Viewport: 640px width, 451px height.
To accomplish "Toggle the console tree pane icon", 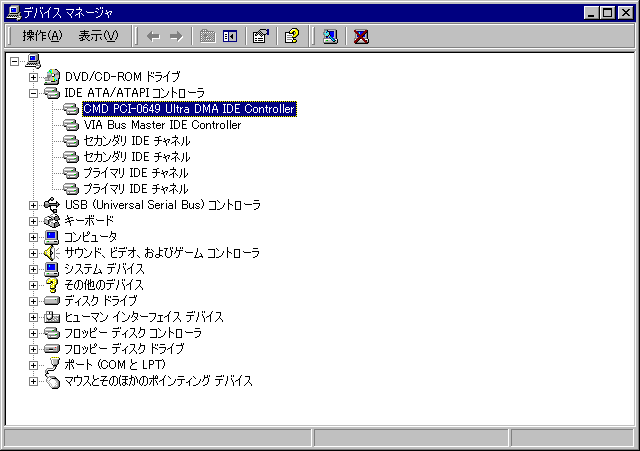I will tap(230, 36).
